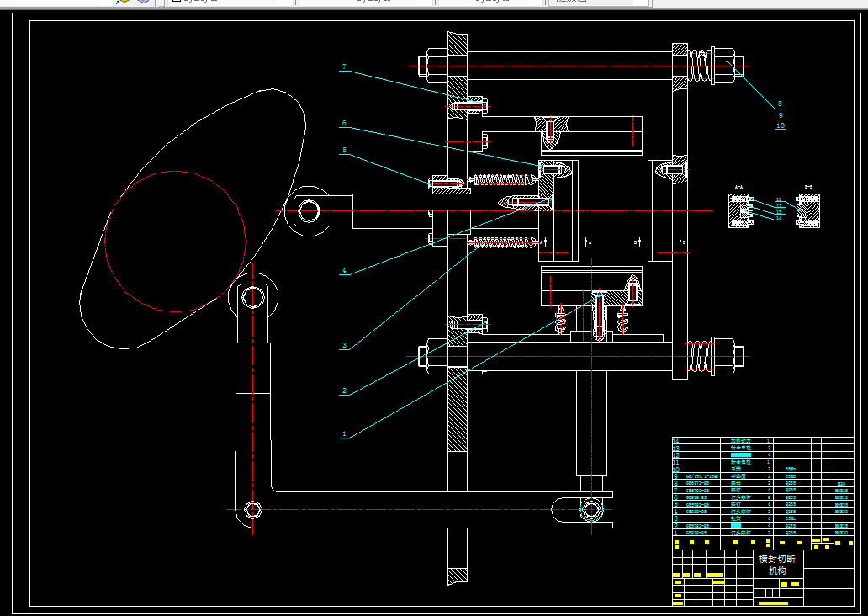Select callout number 8 near the top nut

(780, 104)
